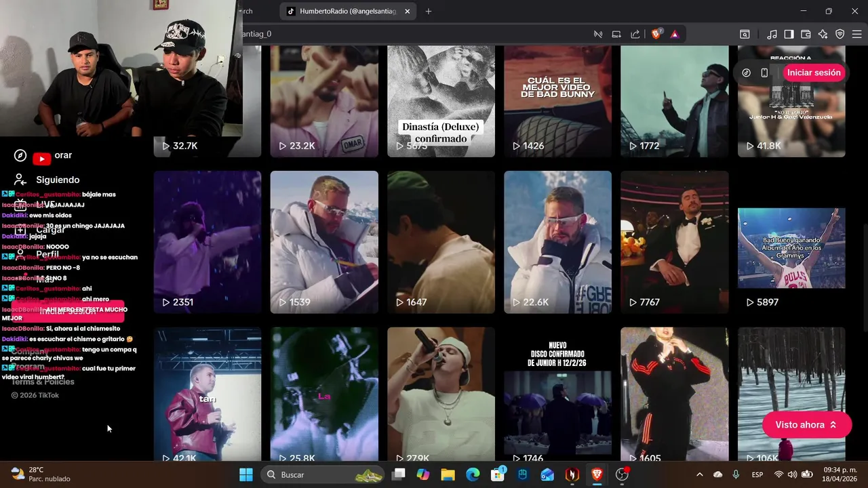Switch to Brave browser on taskbar
This screenshot has height=488, width=868.
tap(597, 474)
